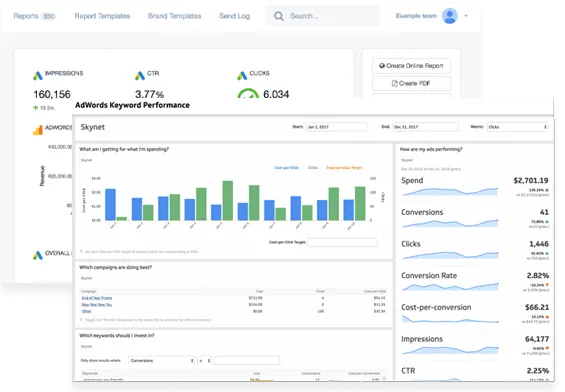
Task: Open the Example team user avatar
Action: tap(450, 16)
